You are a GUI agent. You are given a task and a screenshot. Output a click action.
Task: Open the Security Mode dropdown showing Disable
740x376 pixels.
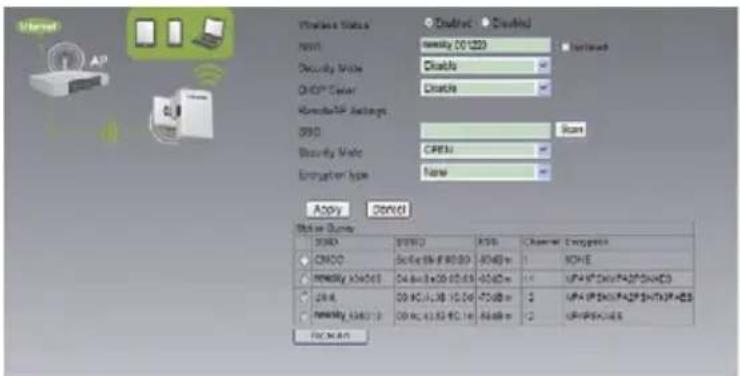(x=486, y=66)
